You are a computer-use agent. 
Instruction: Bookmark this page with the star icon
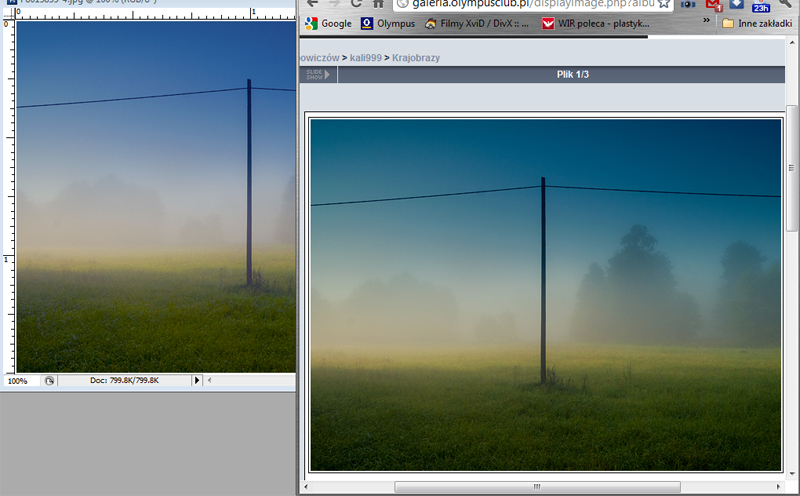[663, 4]
